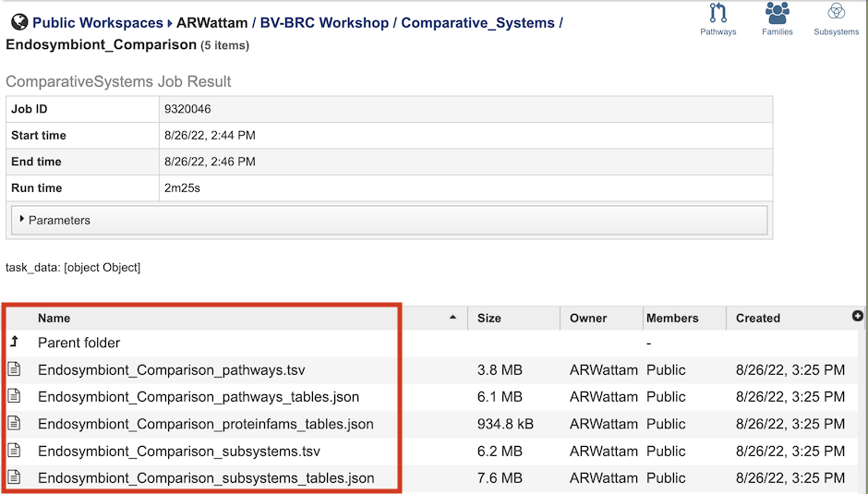The image size is (868, 494).
Task: Click the Parent folder up-arrow icon
Action: point(15,342)
